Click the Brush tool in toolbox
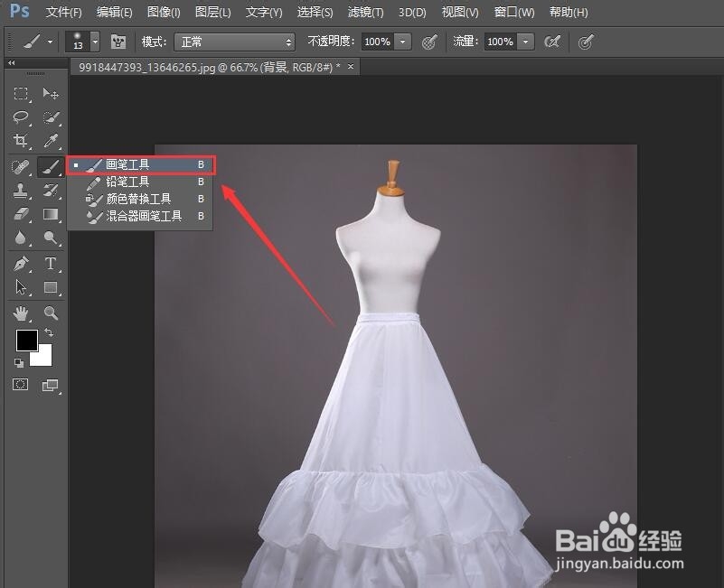 51,166
